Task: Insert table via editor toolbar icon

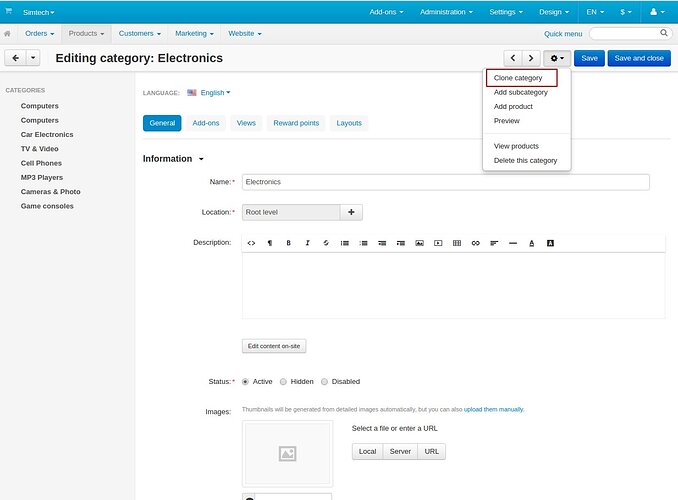Action: click(457, 243)
